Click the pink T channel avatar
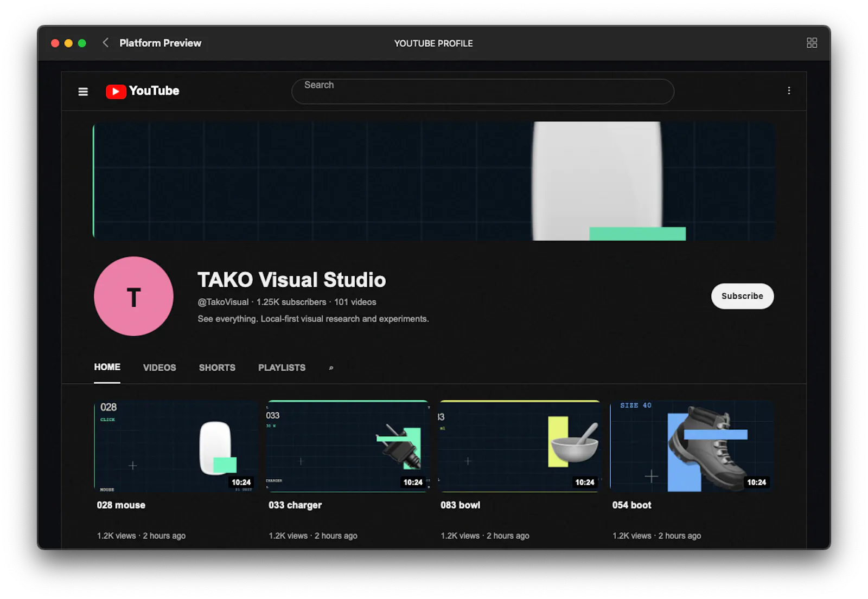The width and height of the screenshot is (868, 599). tap(133, 296)
